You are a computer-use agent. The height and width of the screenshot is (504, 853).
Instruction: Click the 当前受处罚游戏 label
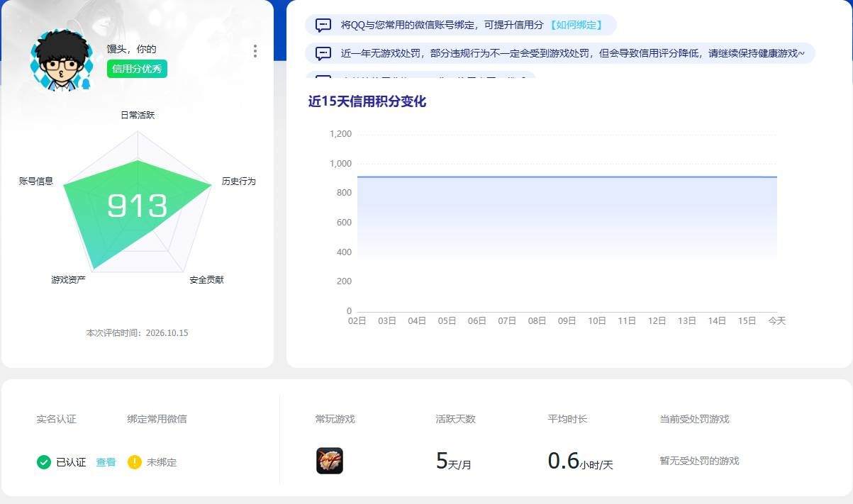(x=694, y=419)
